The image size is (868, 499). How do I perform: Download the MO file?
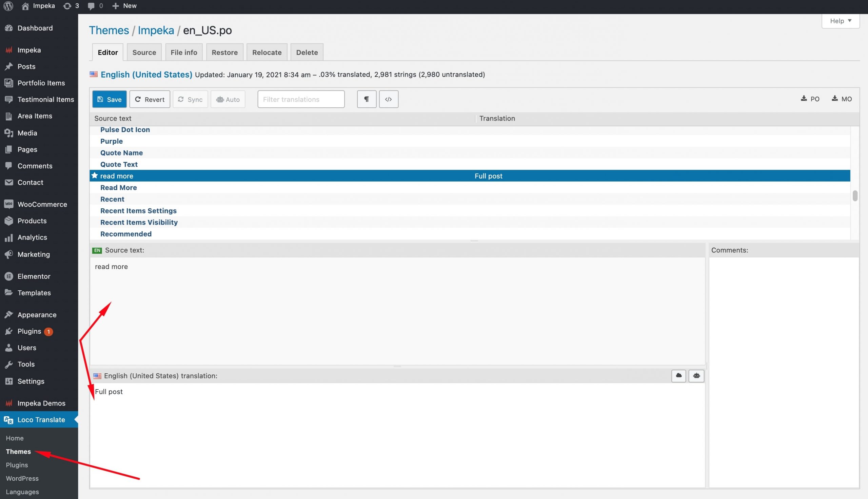(841, 99)
